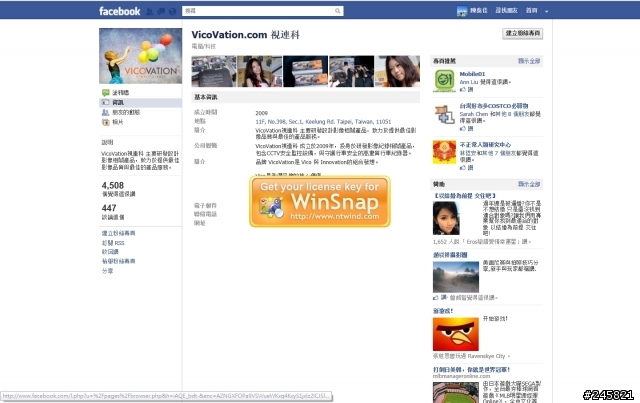The image size is (640, 403).
Task: Open the baseball manager ad title link
Action: click(471, 370)
